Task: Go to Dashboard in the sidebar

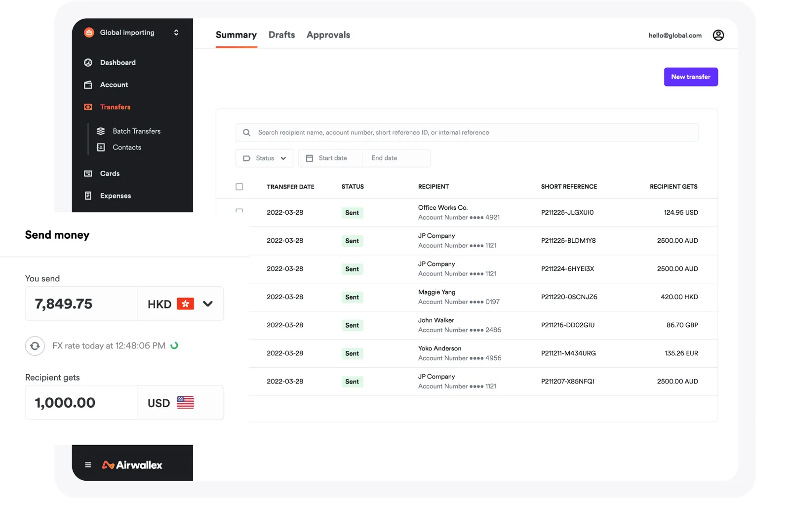Action: click(x=118, y=63)
